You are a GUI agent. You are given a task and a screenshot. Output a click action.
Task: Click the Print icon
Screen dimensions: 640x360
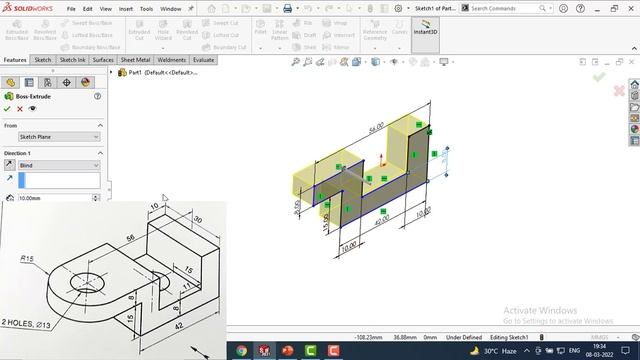287,8
